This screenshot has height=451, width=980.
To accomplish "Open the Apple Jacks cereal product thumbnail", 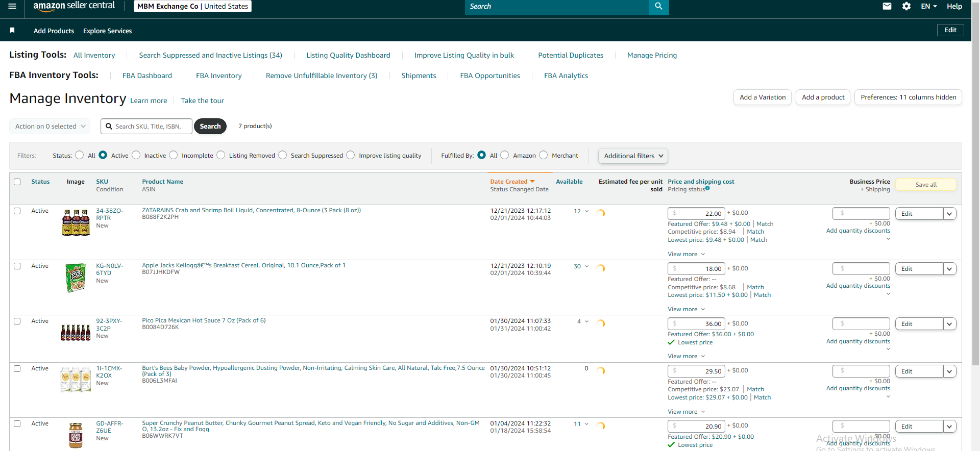I will [76, 278].
